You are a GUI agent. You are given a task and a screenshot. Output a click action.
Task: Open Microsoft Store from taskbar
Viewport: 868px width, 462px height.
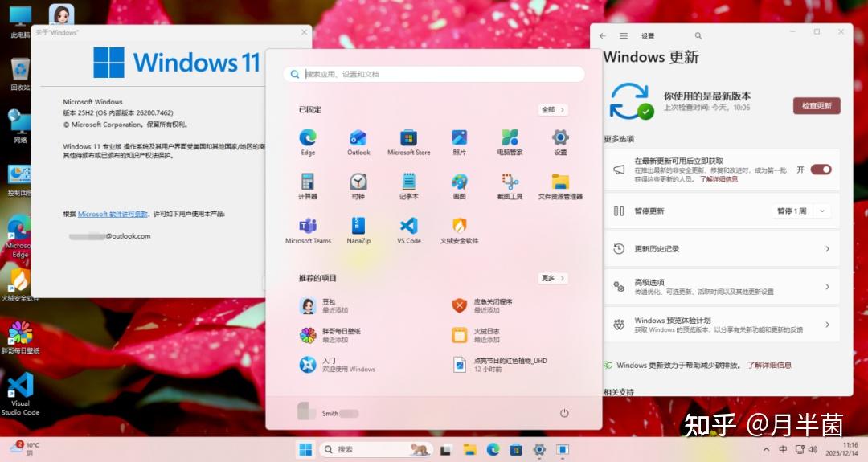(516, 449)
